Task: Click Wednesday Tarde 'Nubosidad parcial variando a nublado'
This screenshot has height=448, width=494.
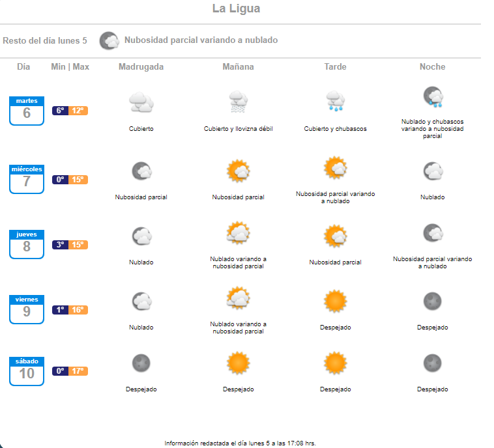Action: click(335, 197)
